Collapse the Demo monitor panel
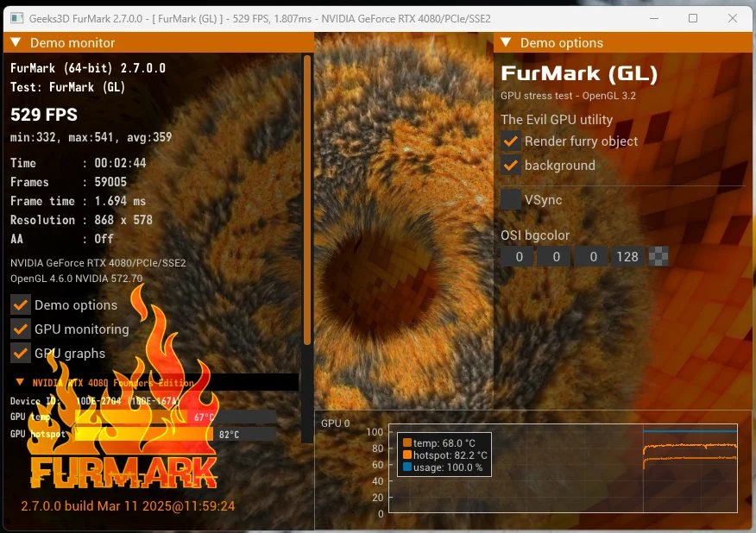 (16, 43)
